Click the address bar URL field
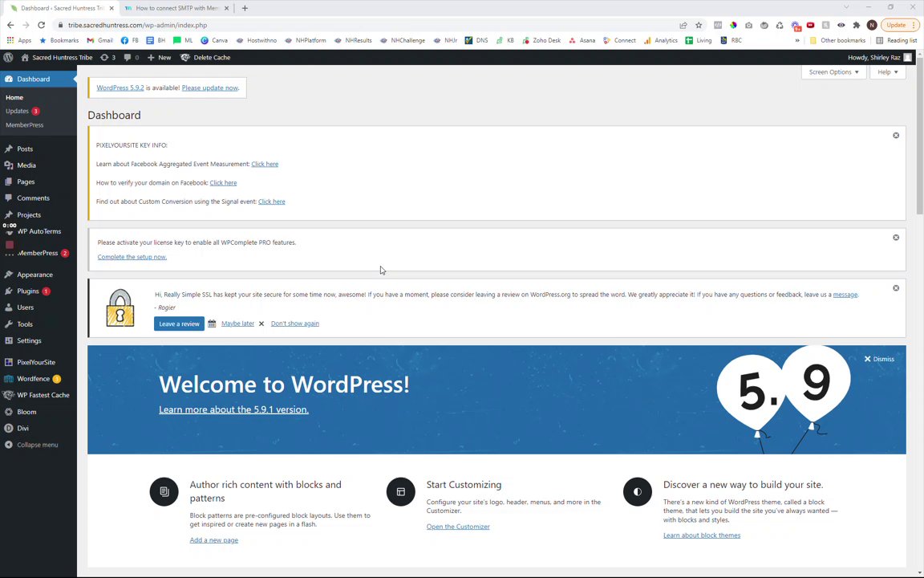924x578 pixels. [366, 26]
